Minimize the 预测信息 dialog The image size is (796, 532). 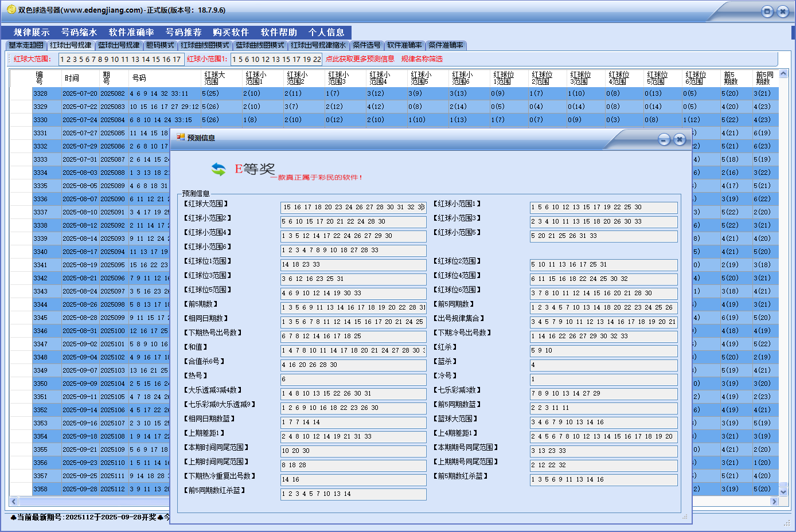coord(664,139)
